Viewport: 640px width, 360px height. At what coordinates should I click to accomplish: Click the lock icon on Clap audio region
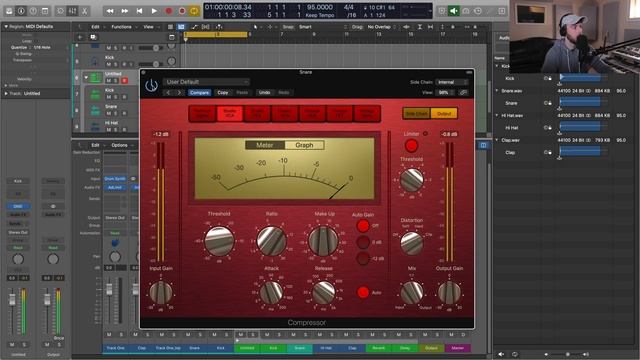(x=550, y=152)
